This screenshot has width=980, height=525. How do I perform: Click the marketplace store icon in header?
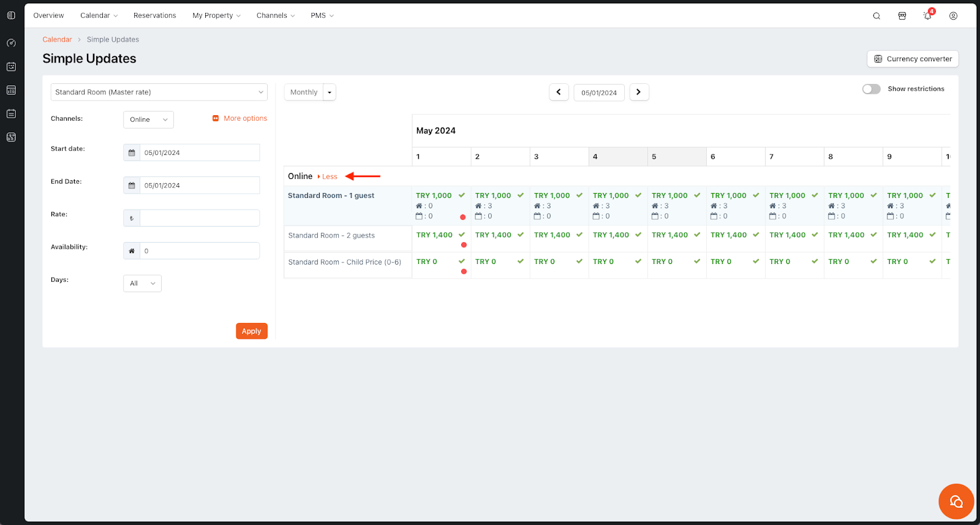pos(902,16)
